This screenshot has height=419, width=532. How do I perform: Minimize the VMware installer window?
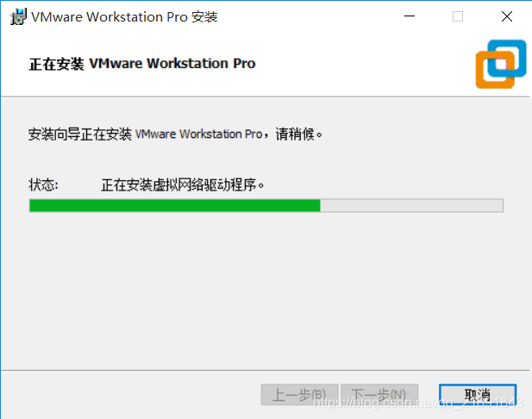[x=410, y=16]
